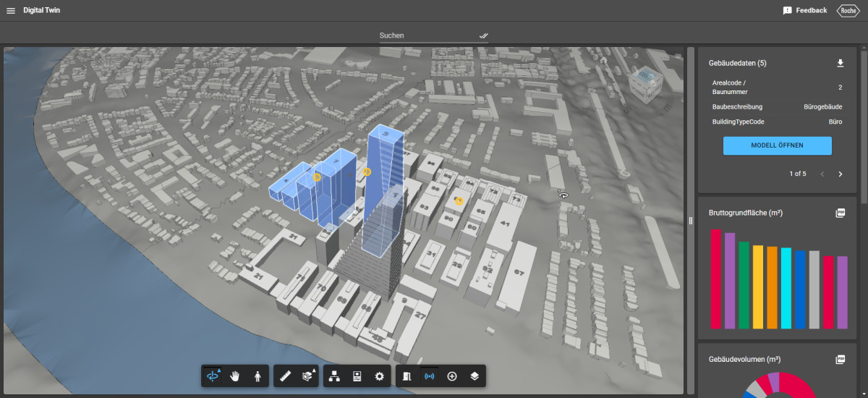This screenshot has height=398, width=868.
Task: Toggle the layers stack icon
Action: click(x=475, y=376)
